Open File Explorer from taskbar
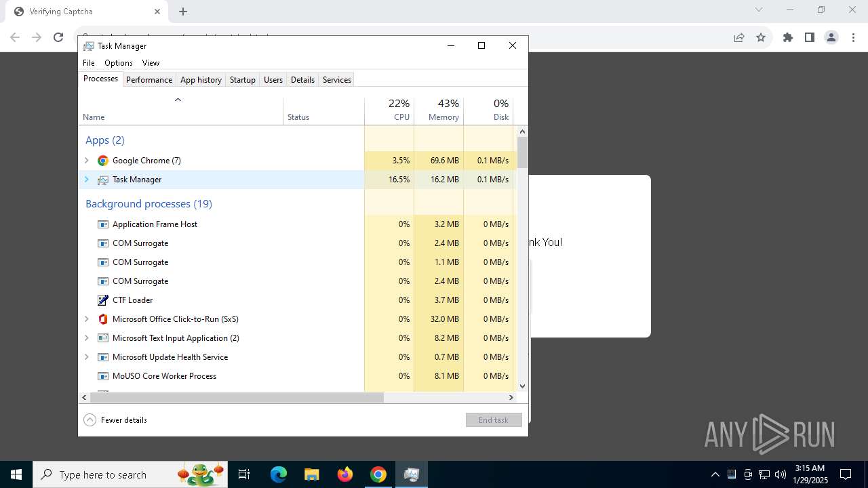This screenshot has height=488, width=868. click(x=312, y=474)
